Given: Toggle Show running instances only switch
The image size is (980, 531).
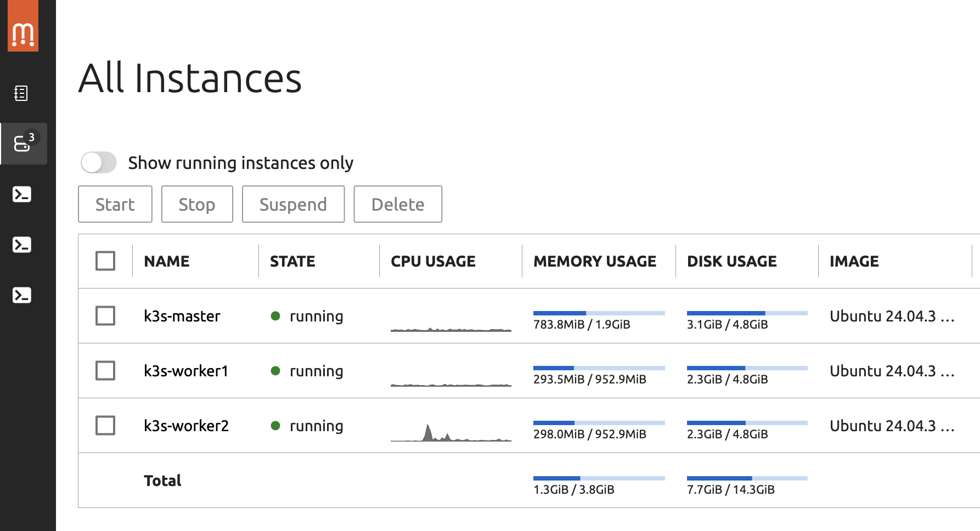Looking at the screenshot, I should click(99, 162).
